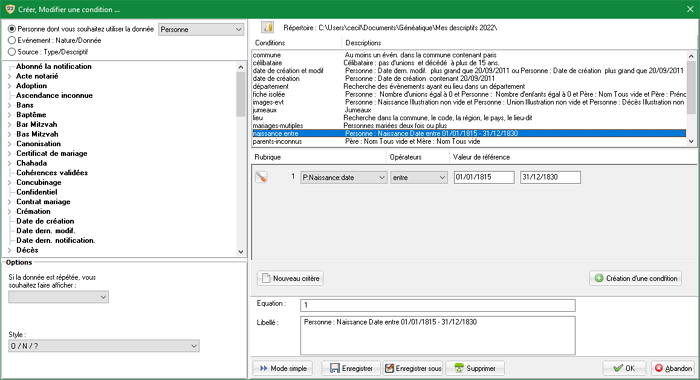700x380 pixels.
Task: Open the 'entre' operator dropdown
Action: coord(419,177)
